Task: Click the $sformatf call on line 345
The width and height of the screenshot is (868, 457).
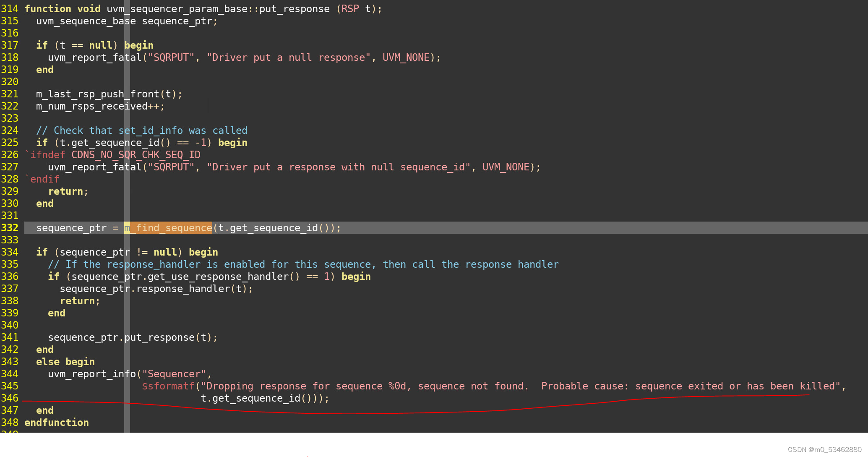Action: click(169, 386)
